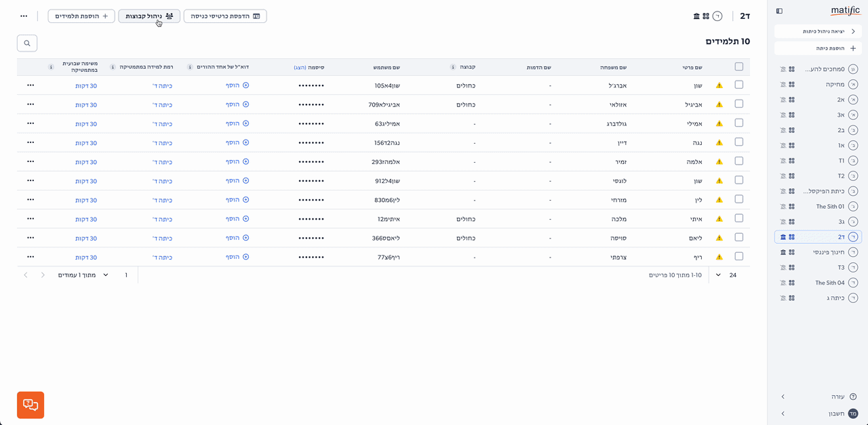Screen dimensions: 868x425
Task: Click כיתה ד' level link in the דיין row
Action: [162, 143]
